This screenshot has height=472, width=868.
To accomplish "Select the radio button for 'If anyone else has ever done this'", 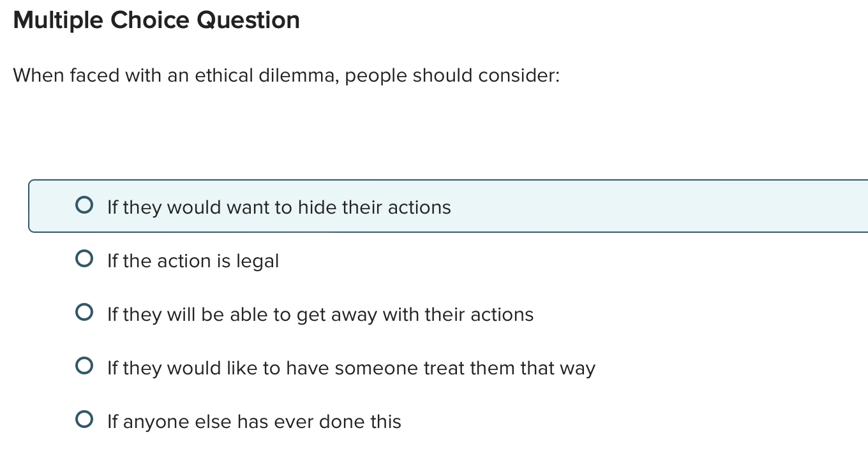I will 84,420.
